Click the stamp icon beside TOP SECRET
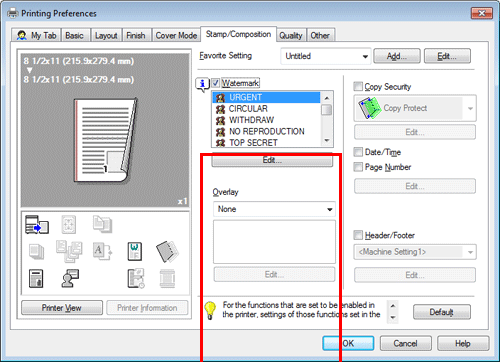The width and height of the screenshot is (500, 362). [x=220, y=143]
